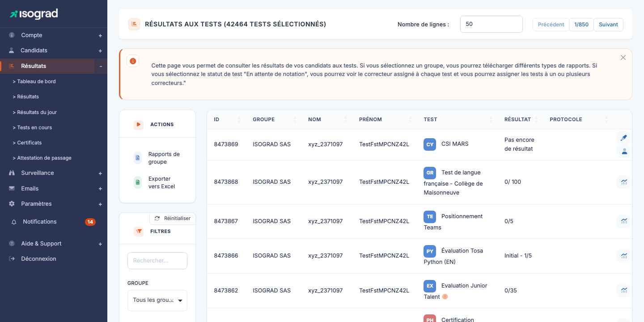Open the chart icon for test 8473862

tap(624, 290)
